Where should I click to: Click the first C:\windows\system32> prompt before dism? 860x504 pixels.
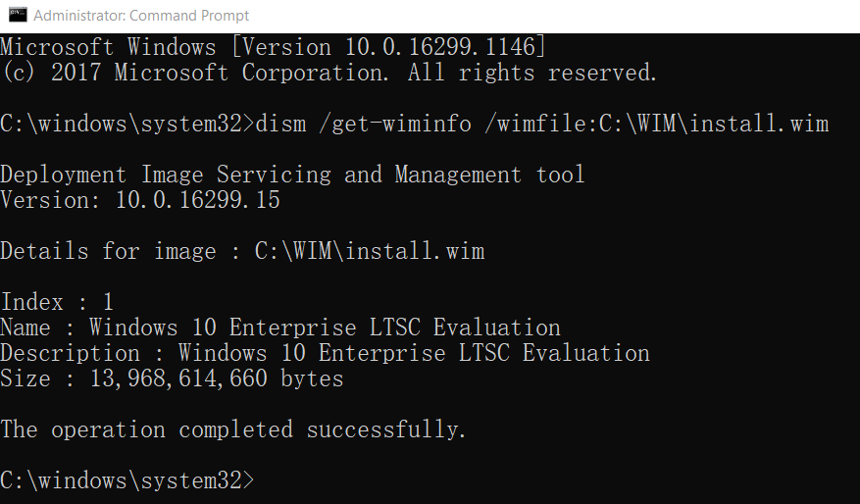click(127, 124)
